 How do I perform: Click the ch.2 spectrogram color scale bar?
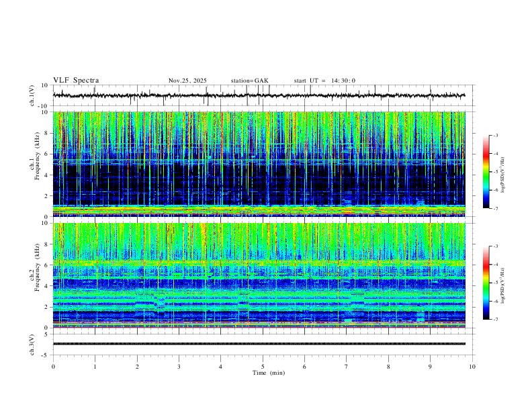pyautogui.click(x=486, y=283)
